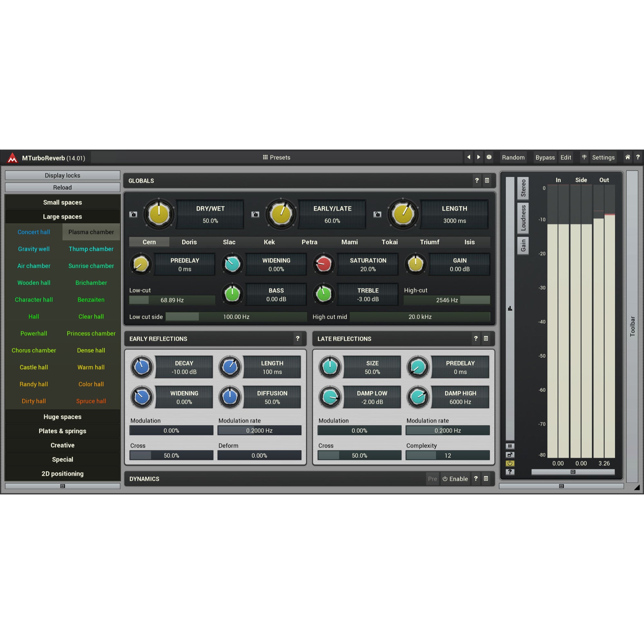This screenshot has height=644, width=644.
Task: Open the home icon in title bar
Action: tap(628, 157)
